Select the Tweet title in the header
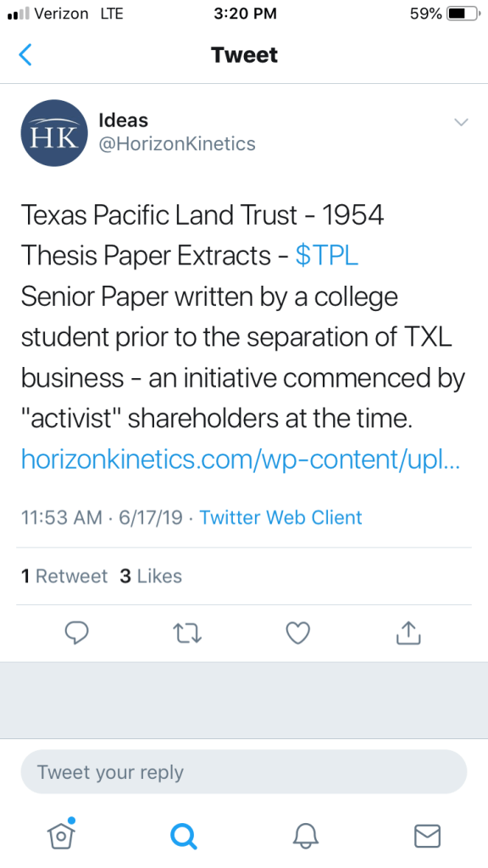The width and height of the screenshot is (488, 868). click(244, 54)
